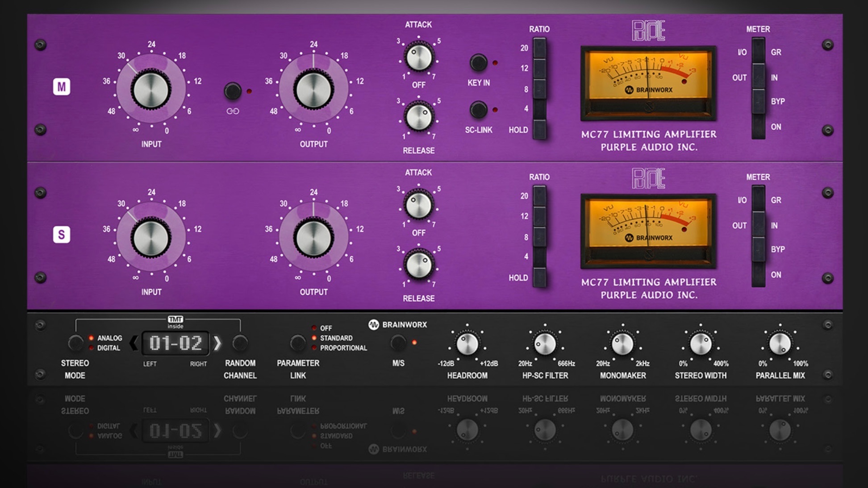Toggle the SC-LINK button

coord(478,110)
